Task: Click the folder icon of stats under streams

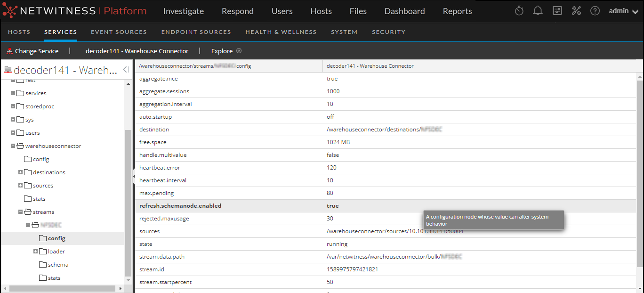Action: point(43,278)
